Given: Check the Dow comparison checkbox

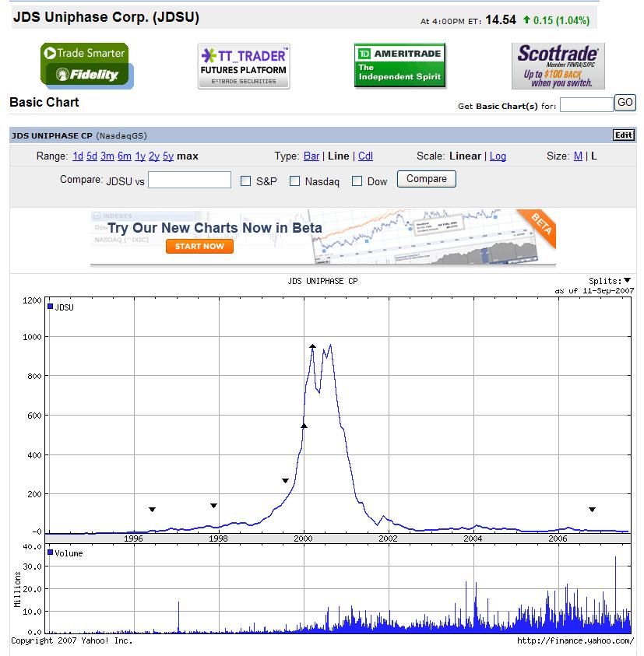Looking at the screenshot, I should pyautogui.click(x=357, y=181).
